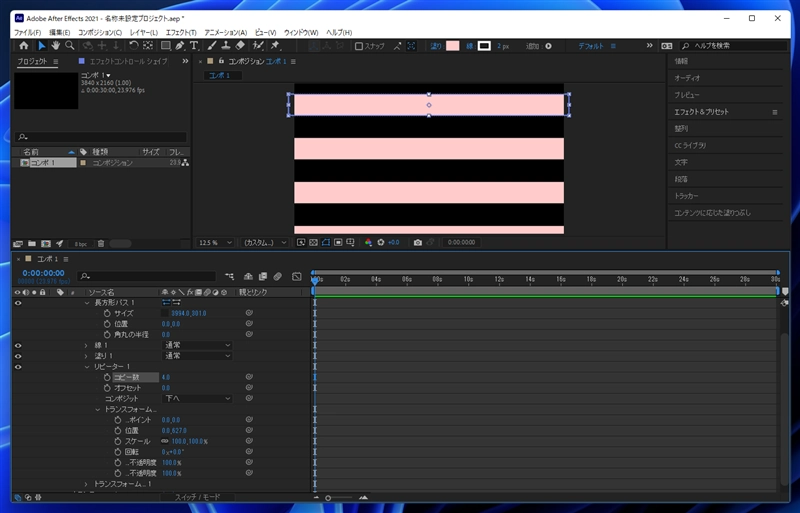Hide 長方形パス 1 using its eye icon
800x513 pixels.
tap(17, 302)
